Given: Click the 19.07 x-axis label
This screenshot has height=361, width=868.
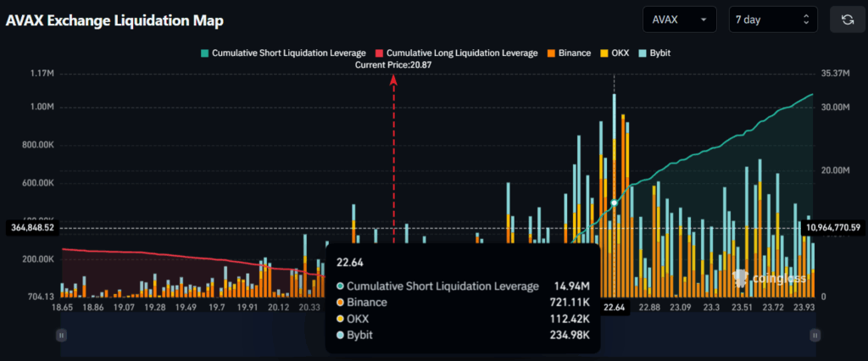Looking at the screenshot, I should point(124,308).
